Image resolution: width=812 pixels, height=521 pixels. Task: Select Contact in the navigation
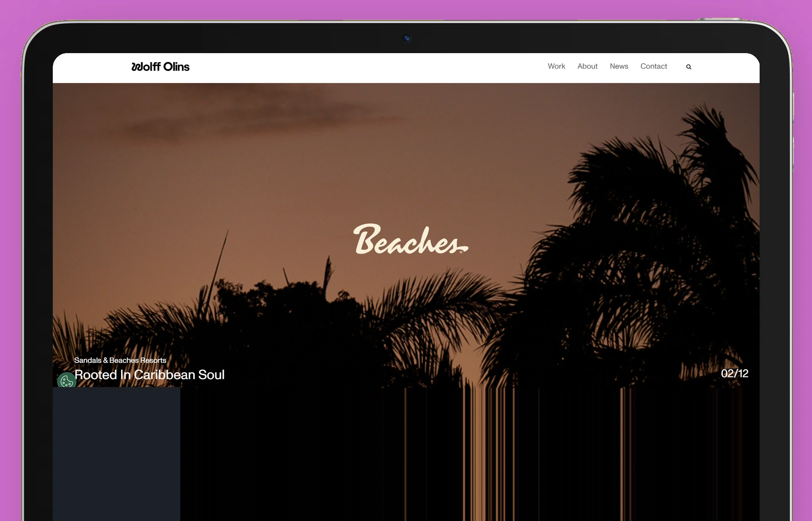[654, 66]
